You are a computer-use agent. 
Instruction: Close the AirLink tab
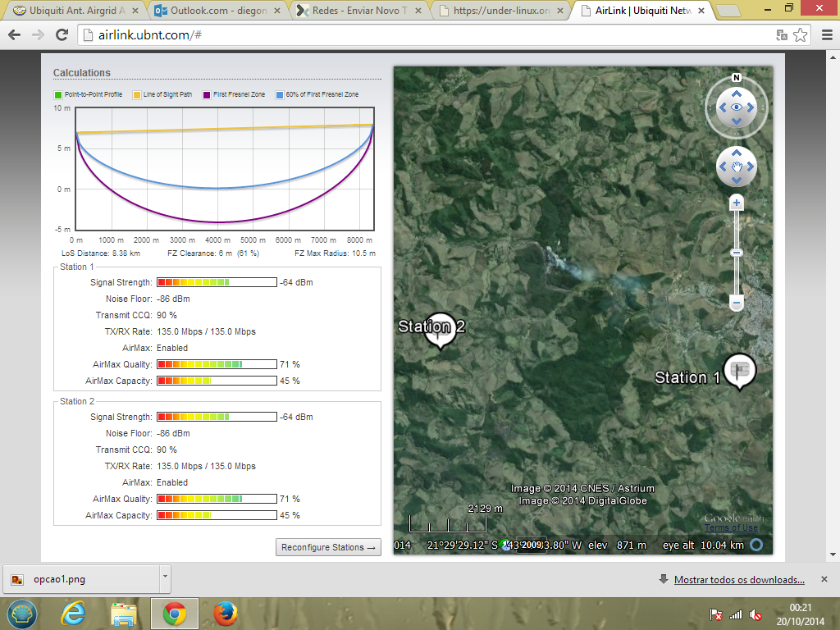click(701, 11)
